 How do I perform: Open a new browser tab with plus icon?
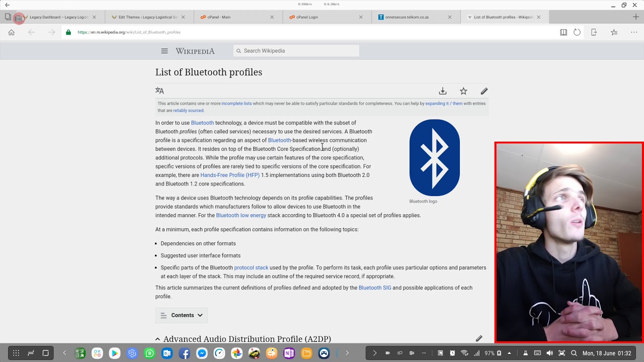[x=636, y=17]
